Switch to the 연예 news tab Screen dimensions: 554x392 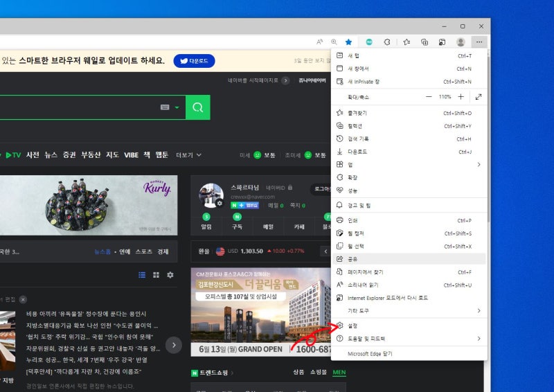[125, 251]
